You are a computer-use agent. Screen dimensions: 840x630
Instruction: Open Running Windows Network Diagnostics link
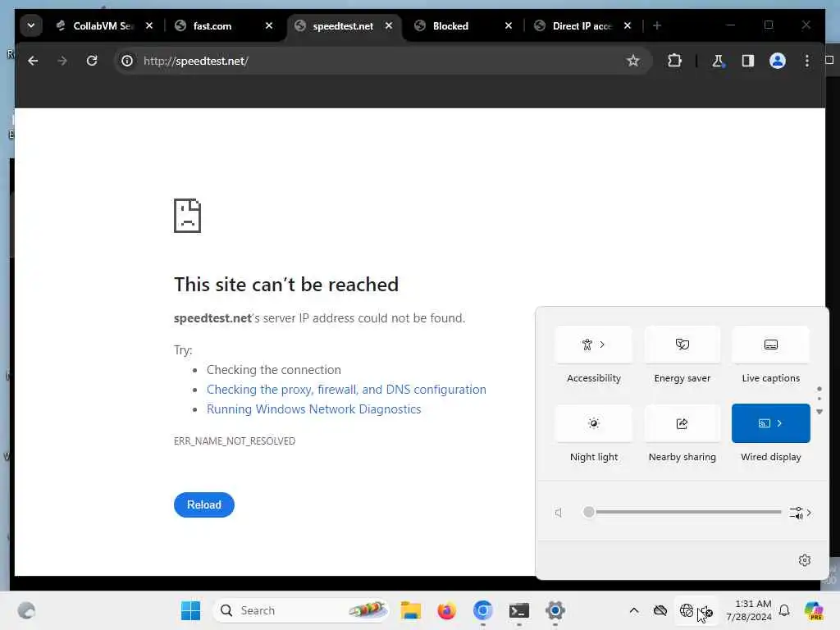pos(314,409)
